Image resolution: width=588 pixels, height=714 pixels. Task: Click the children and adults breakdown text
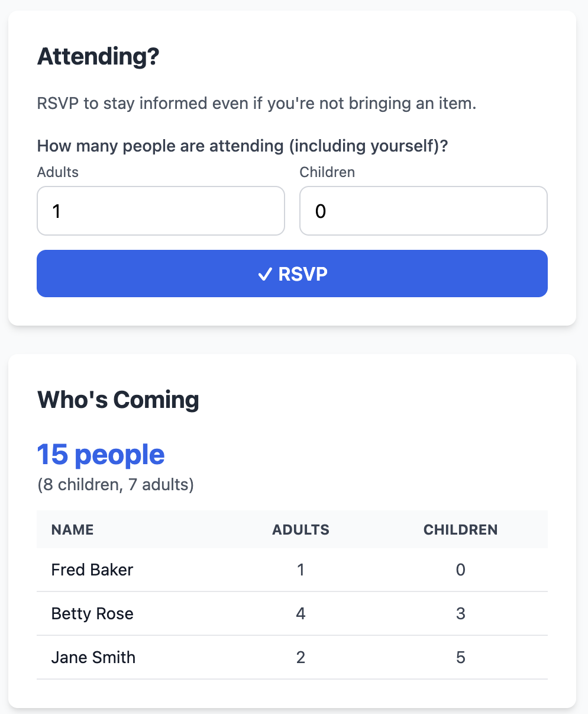pos(116,484)
